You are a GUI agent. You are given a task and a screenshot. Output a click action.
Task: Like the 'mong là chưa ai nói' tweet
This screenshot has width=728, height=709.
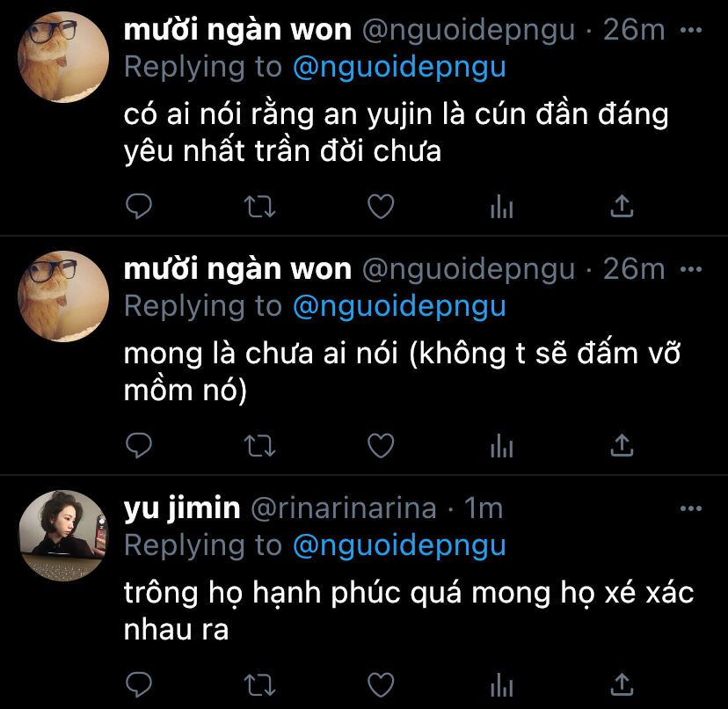tap(381, 446)
